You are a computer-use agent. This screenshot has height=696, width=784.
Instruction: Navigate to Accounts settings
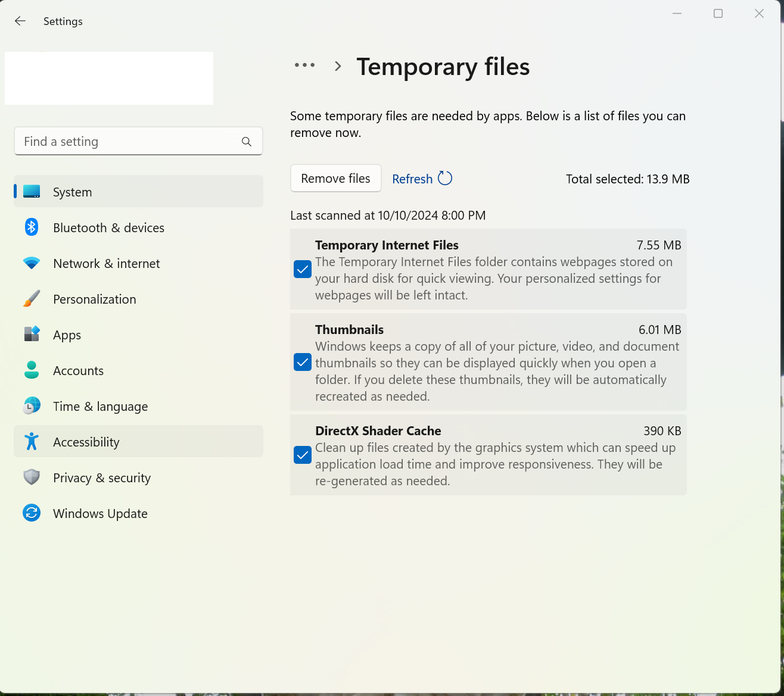(x=138, y=370)
